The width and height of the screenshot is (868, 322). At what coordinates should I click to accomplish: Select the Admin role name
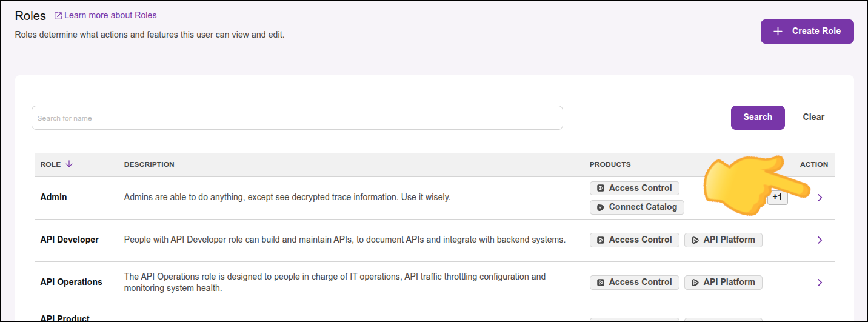(54, 197)
